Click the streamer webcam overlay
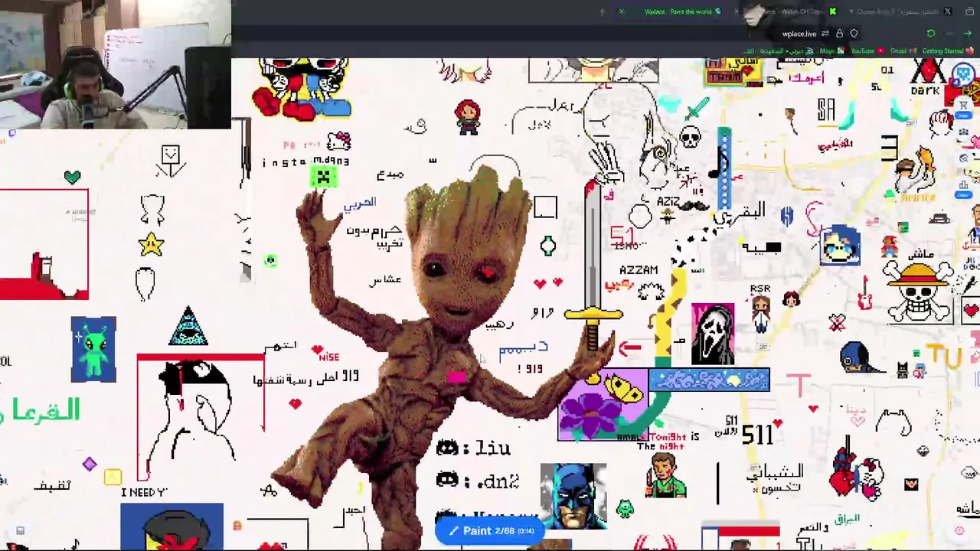The height and width of the screenshot is (551, 980). [x=115, y=64]
